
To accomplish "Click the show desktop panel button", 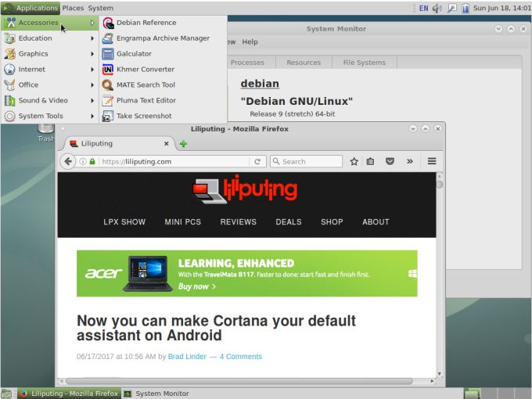I will [x=6, y=394].
